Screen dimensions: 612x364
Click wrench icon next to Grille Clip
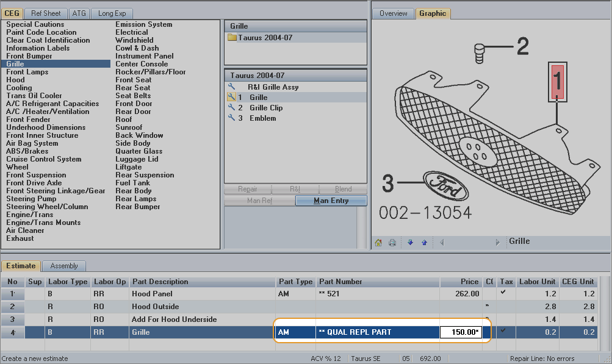pos(231,108)
